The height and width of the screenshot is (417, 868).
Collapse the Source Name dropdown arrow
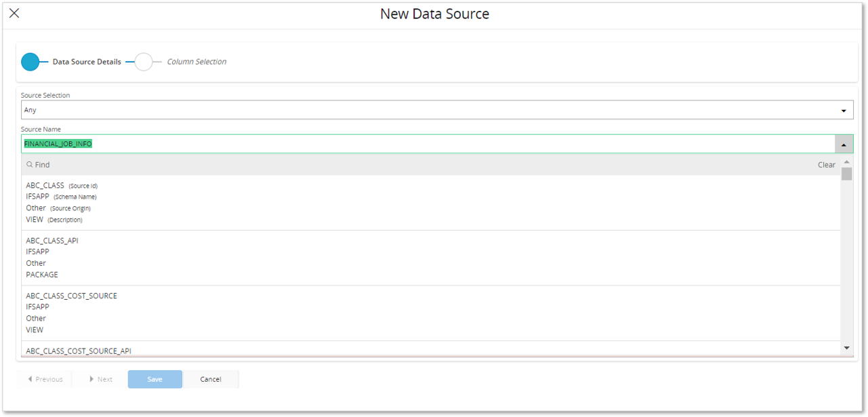click(x=844, y=144)
